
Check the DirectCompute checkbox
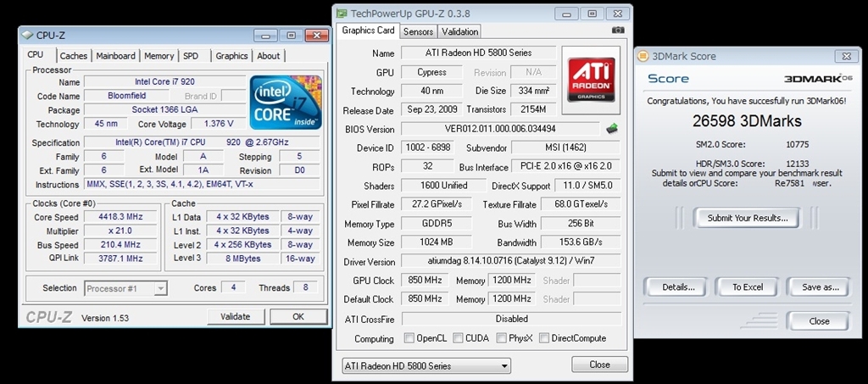click(x=544, y=338)
